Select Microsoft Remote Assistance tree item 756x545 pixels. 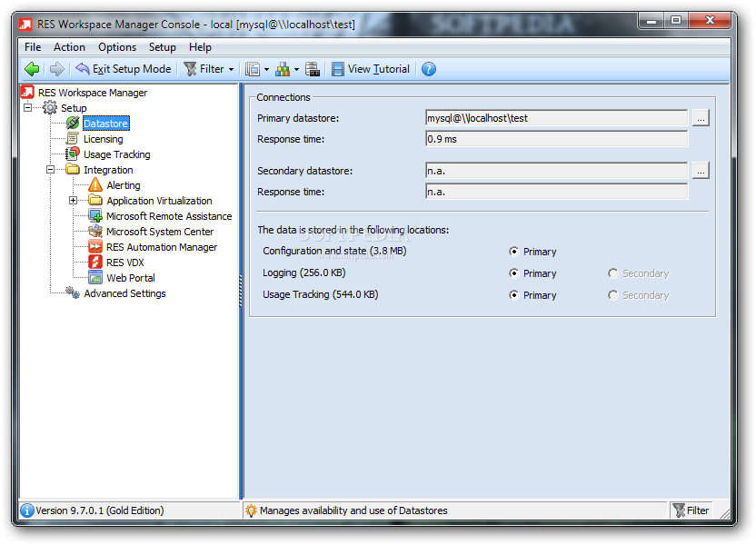click(169, 216)
